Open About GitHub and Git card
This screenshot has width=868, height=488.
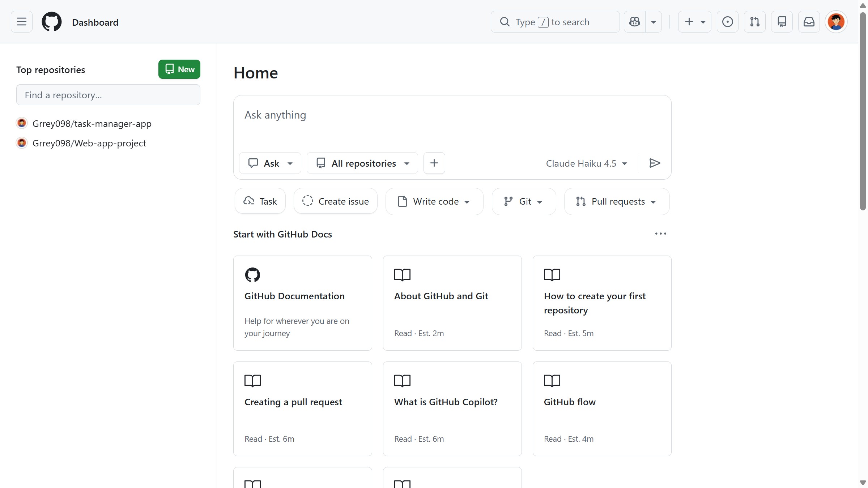click(x=452, y=303)
